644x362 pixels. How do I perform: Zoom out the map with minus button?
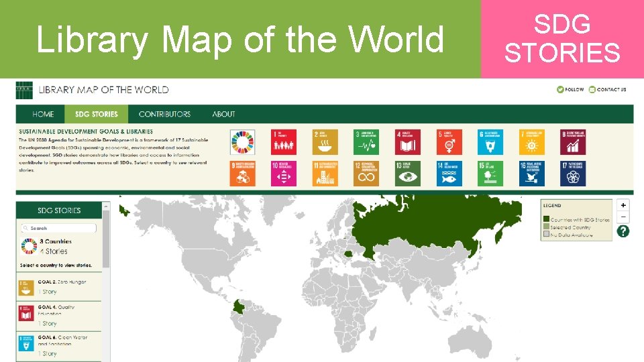[623, 217]
